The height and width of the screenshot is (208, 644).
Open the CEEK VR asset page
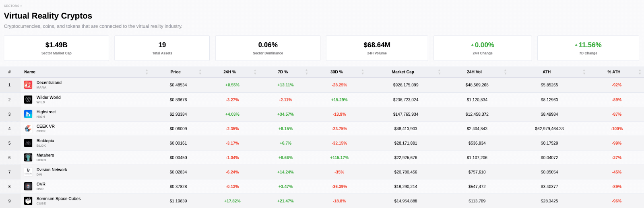pos(45,127)
